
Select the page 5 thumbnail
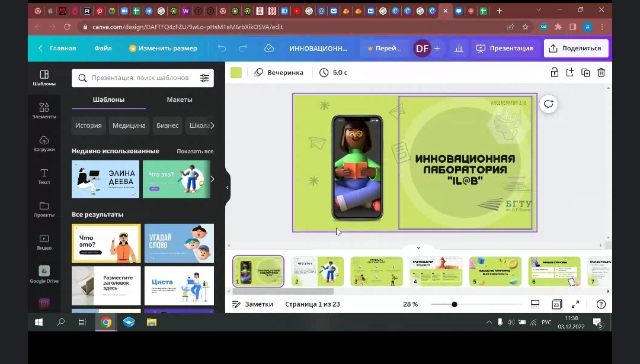tap(495, 271)
